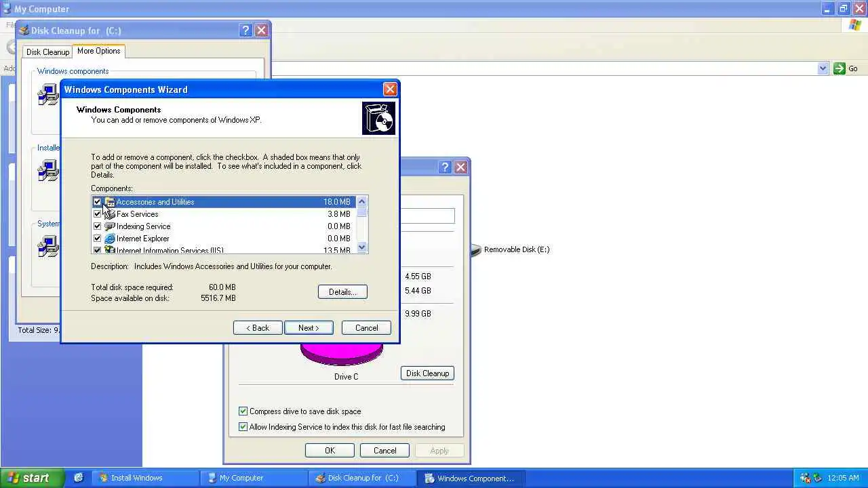Open the Internet Explorer quick launch icon
Image resolution: width=868 pixels, height=488 pixels.
coord(79,478)
